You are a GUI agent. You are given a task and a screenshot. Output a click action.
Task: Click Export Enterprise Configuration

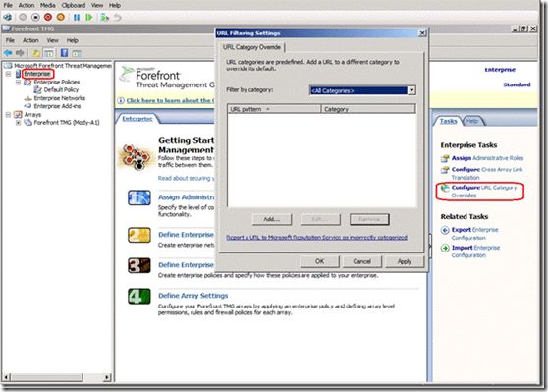475,234
